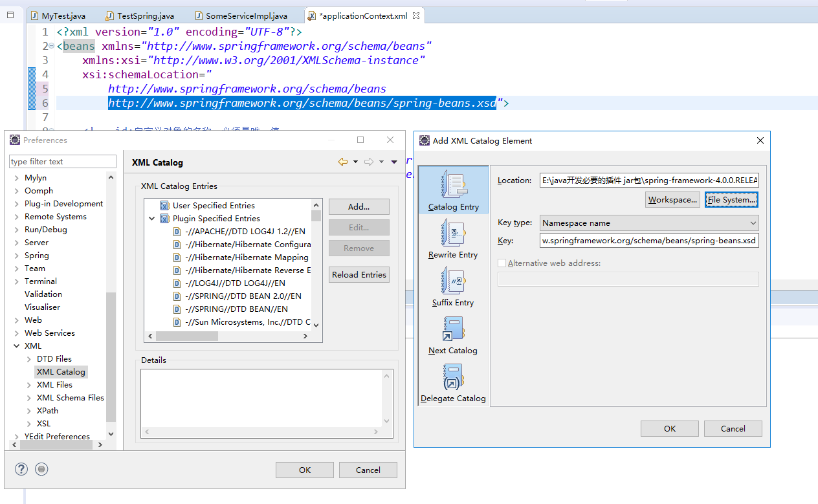Click the Add... button in XML Catalog

point(359,206)
